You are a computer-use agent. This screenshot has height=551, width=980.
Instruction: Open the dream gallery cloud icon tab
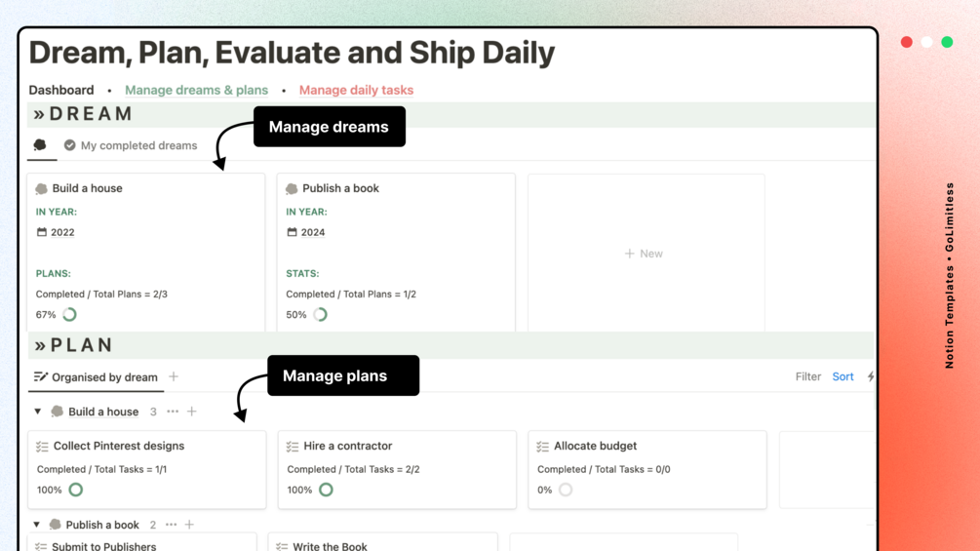tap(40, 145)
